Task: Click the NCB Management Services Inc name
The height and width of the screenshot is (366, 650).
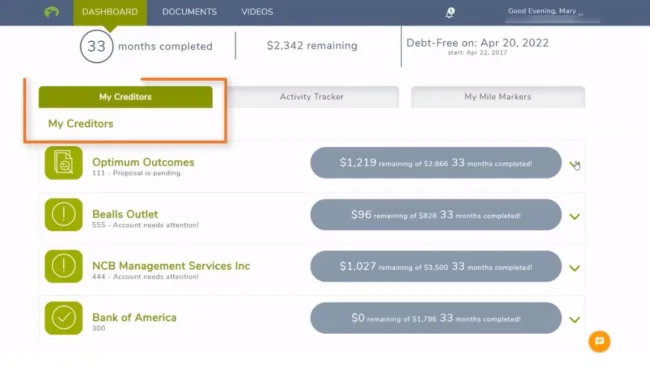Action: pyautogui.click(x=171, y=266)
